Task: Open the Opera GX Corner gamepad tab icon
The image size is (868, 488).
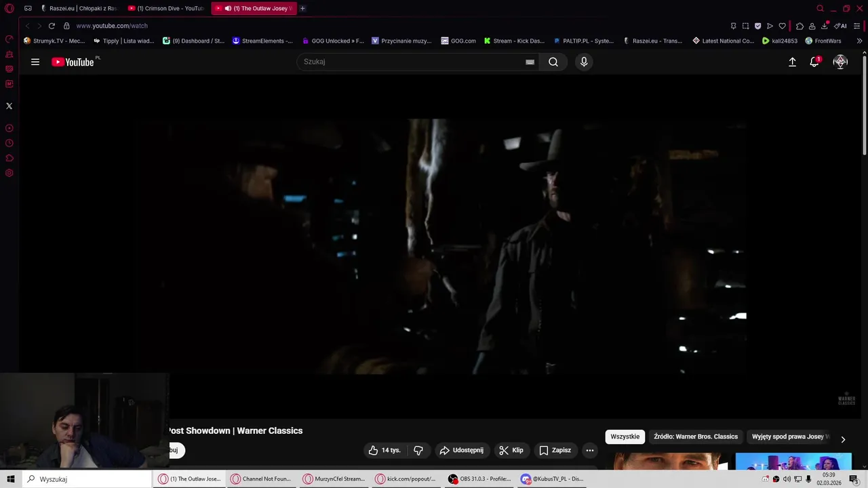Action: coord(28,8)
